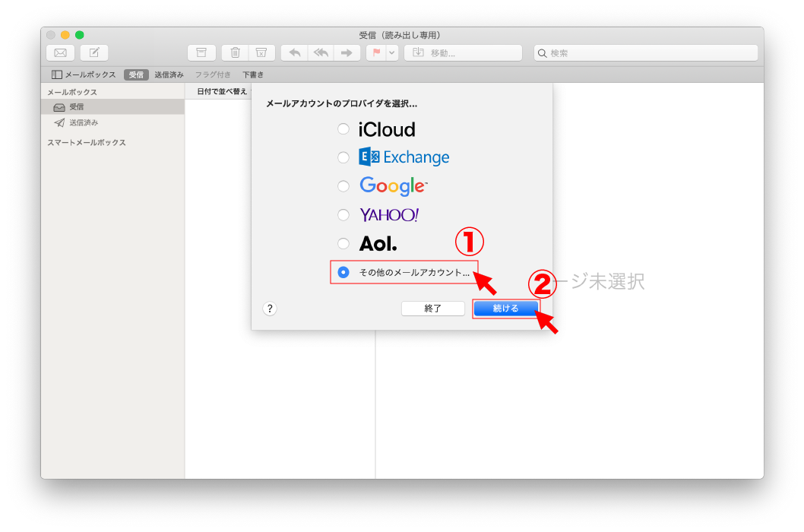
Task: Select the iCloud radio button
Action: coord(343,129)
